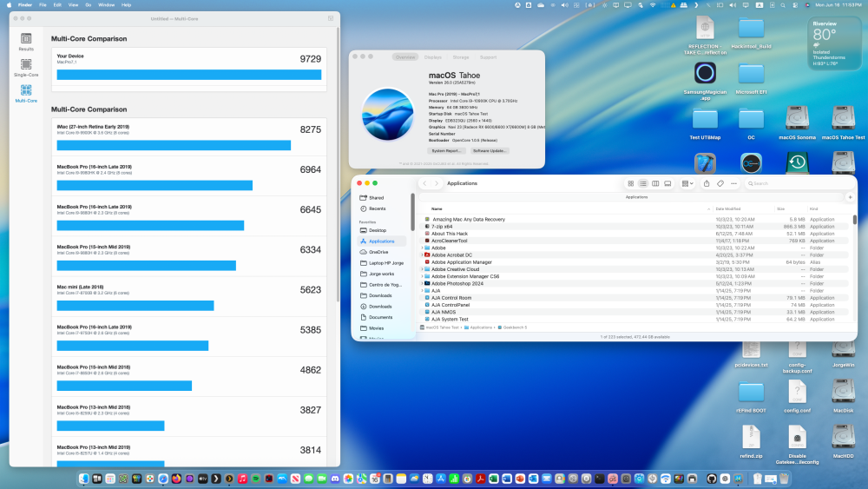
Task: Open Control Center in the menu bar
Action: 795,5
